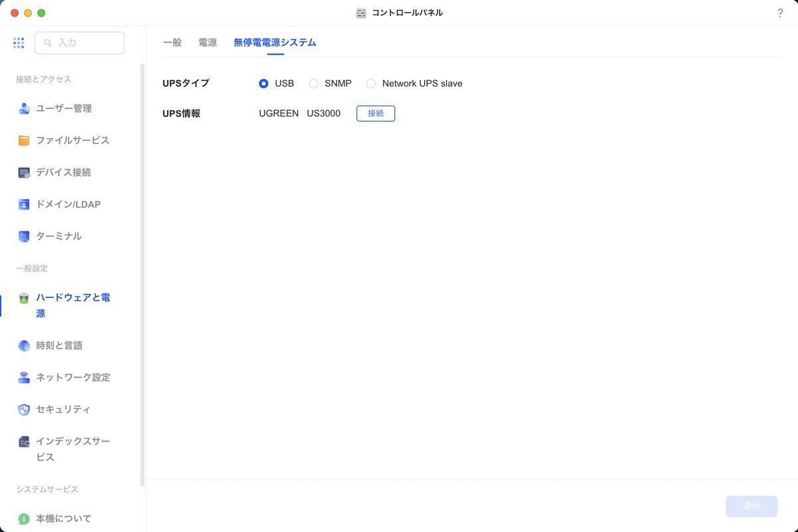Open 本機について info icon
Viewport: 798px width, 532px height.
(x=24, y=519)
